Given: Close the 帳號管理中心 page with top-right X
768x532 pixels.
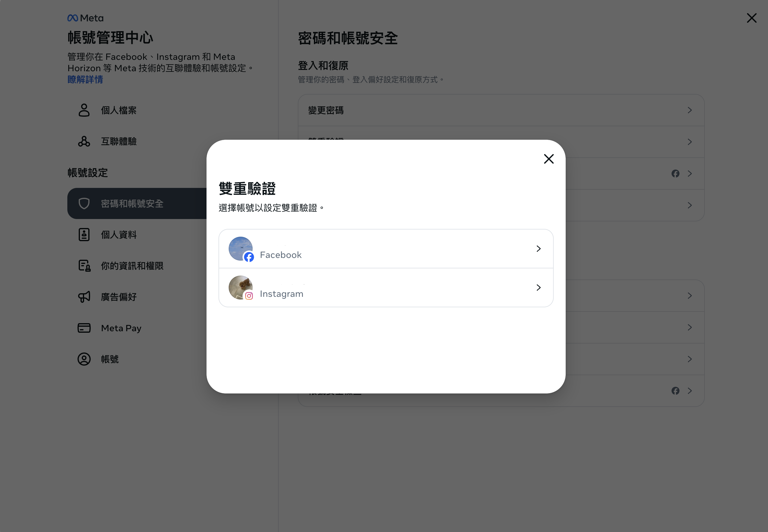Looking at the screenshot, I should (752, 18).
